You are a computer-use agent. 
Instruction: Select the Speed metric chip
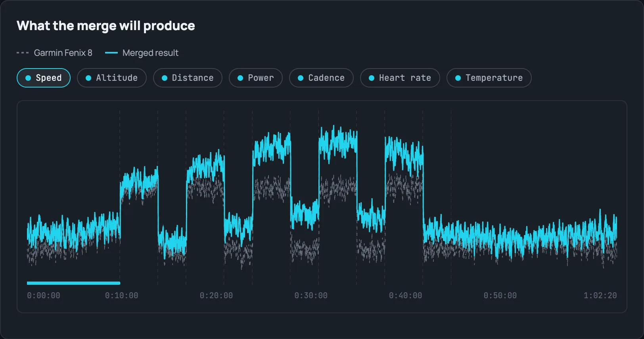pos(44,78)
